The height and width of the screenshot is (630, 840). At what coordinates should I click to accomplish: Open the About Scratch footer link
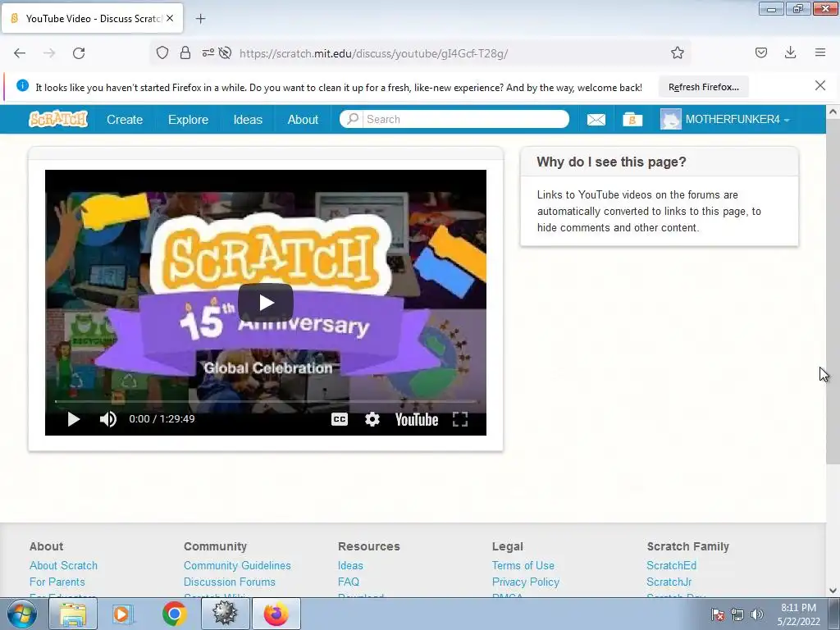[63, 566]
